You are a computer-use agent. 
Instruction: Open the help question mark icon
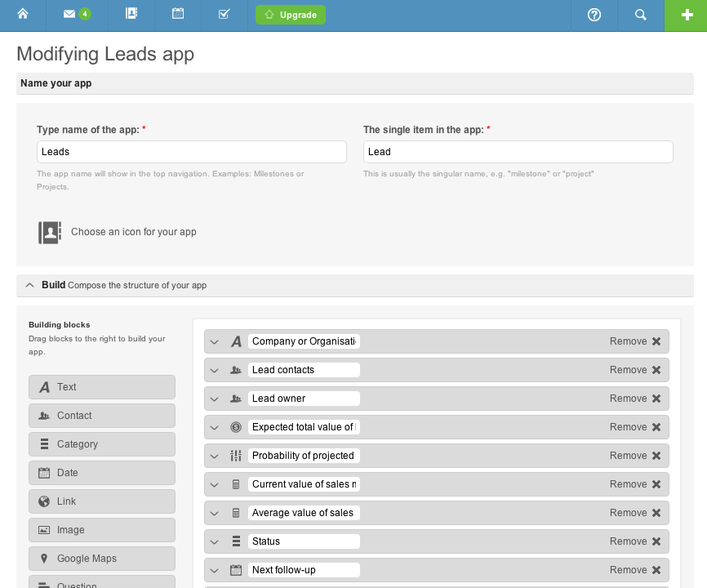click(594, 15)
